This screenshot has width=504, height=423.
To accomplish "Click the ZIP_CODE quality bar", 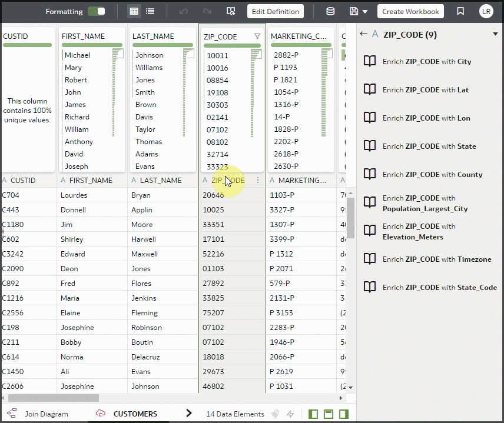I will (232, 45).
